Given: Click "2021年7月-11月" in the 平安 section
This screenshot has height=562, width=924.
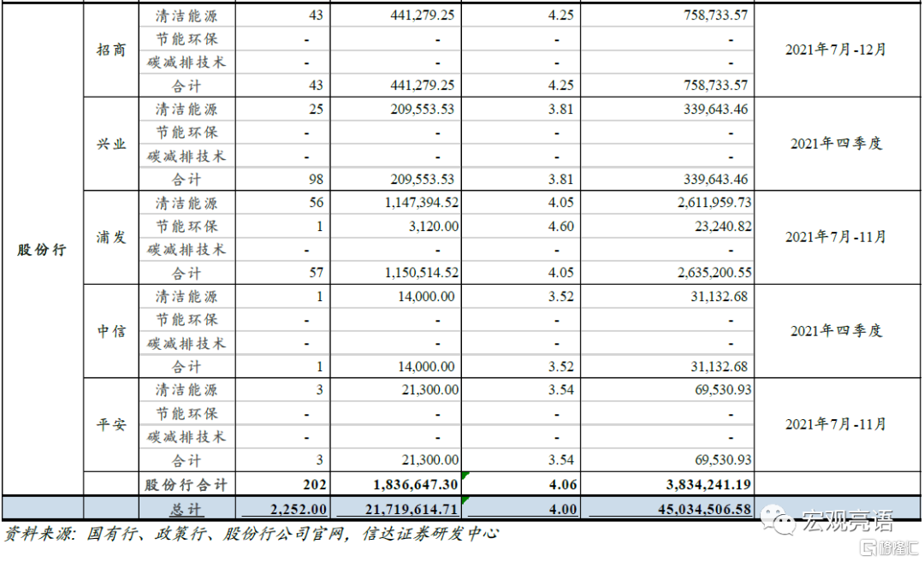Looking at the screenshot, I should 836,424.
